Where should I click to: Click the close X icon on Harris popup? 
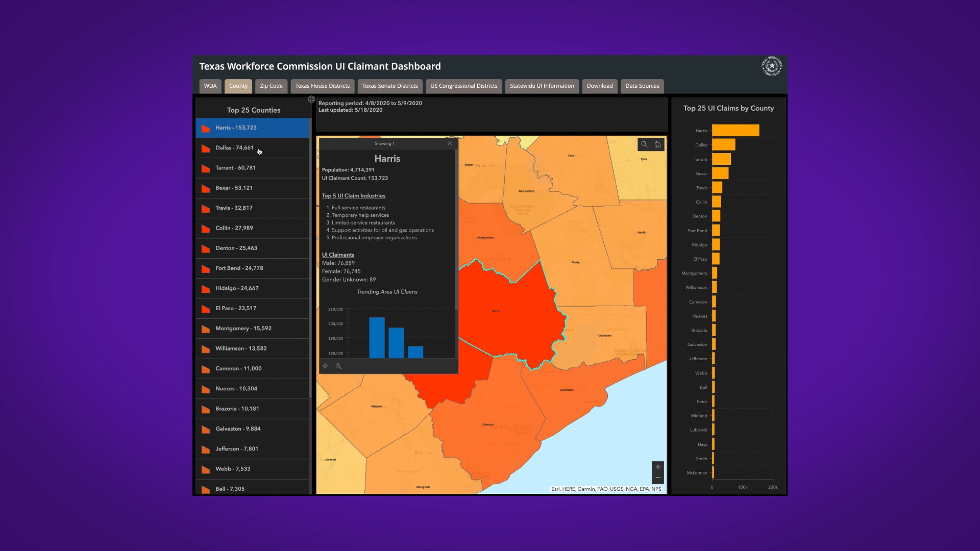tap(449, 143)
